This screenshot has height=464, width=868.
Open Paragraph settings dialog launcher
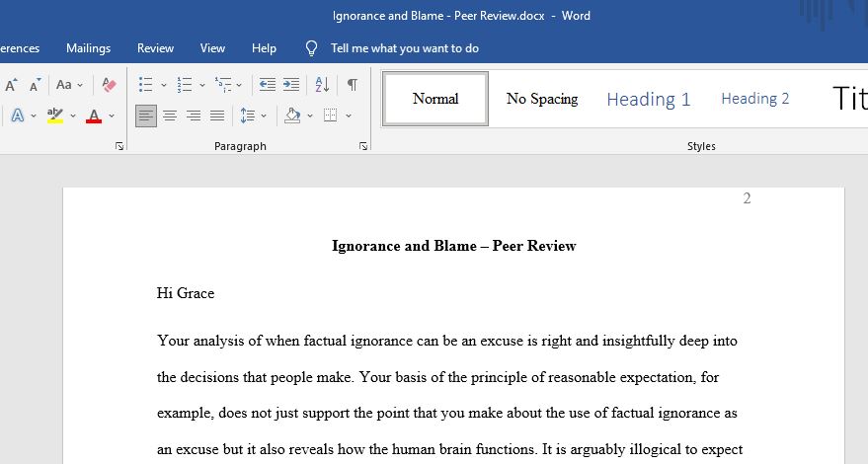363,146
